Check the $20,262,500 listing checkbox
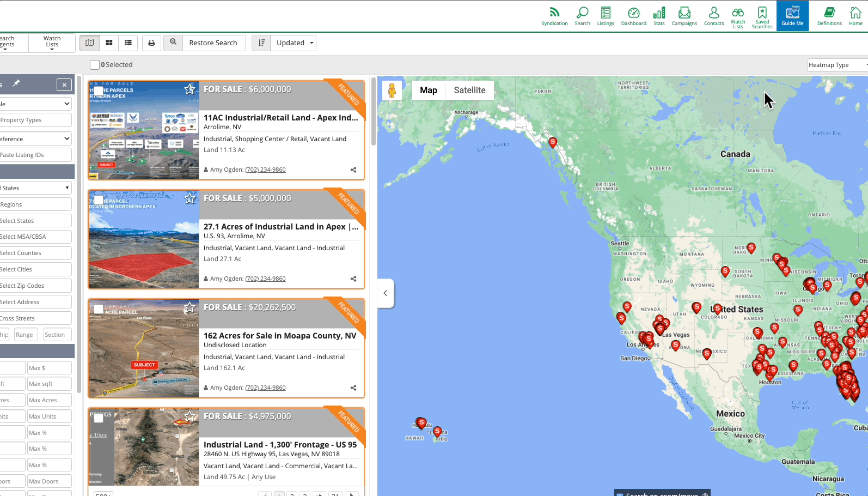868x496 pixels. point(99,309)
